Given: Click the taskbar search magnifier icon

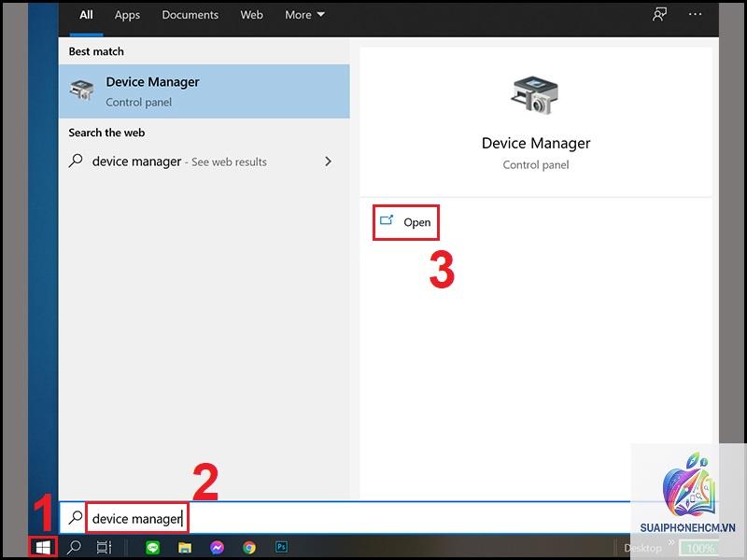Looking at the screenshot, I should [74, 547].
